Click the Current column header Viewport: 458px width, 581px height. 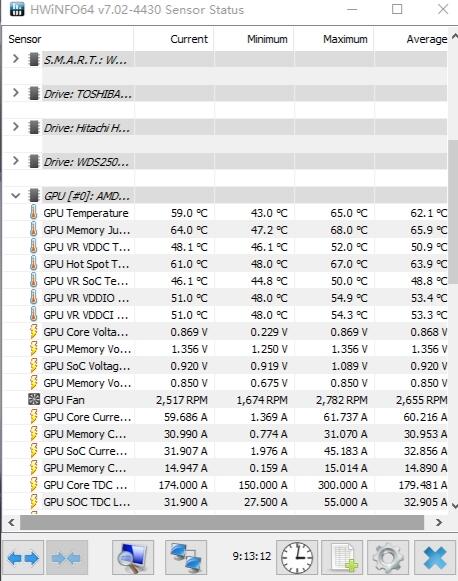click(174, 39)
